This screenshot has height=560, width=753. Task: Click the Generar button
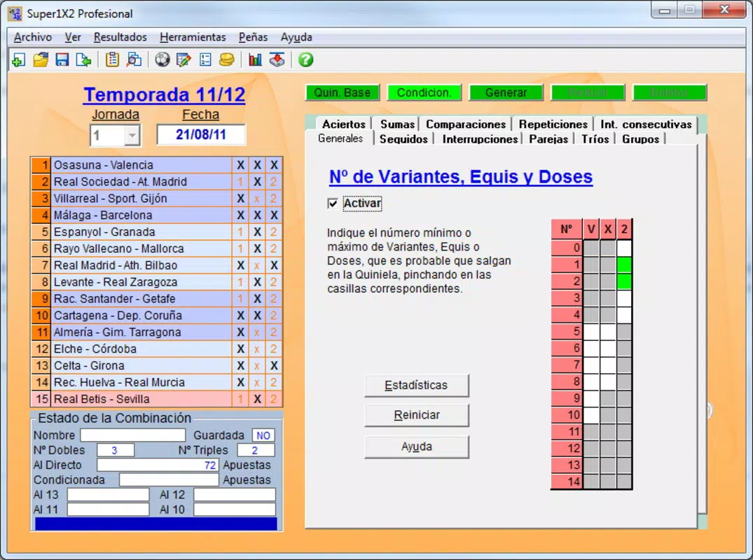[x=506, y=92]
